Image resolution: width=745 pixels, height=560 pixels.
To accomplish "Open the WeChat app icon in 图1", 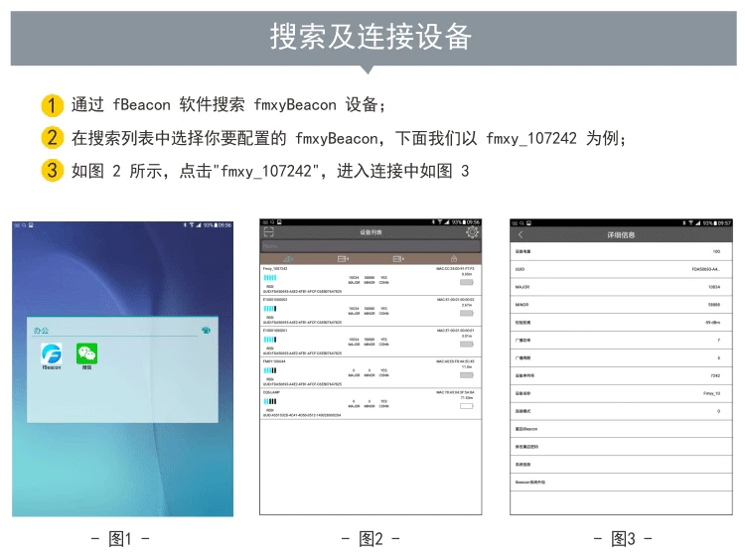I will tap(86, 353).
